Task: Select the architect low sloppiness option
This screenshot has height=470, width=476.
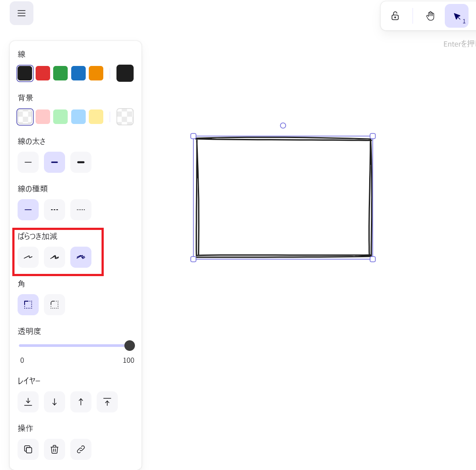Action: [x=28, y=257]
